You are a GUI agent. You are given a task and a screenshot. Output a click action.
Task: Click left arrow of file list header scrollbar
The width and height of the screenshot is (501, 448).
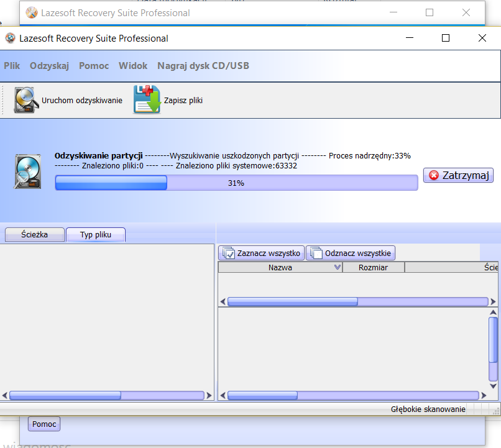pyautogui.click(x=223, y=301)
